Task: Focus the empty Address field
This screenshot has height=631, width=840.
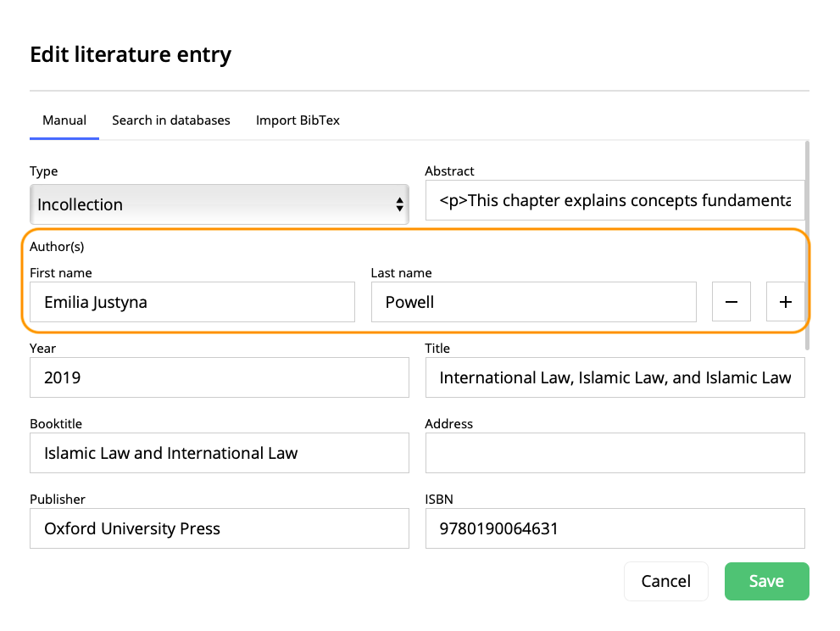Action: click(615, 453)
